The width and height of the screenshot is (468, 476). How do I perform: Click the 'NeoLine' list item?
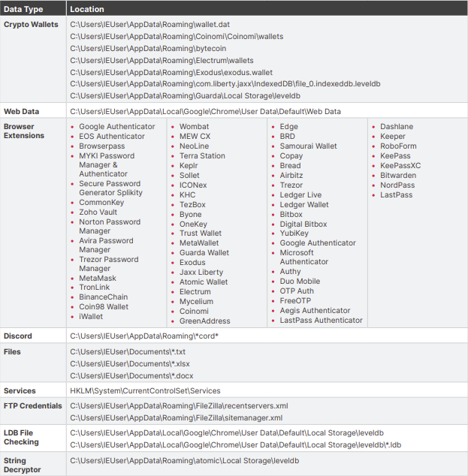[194, 146]
